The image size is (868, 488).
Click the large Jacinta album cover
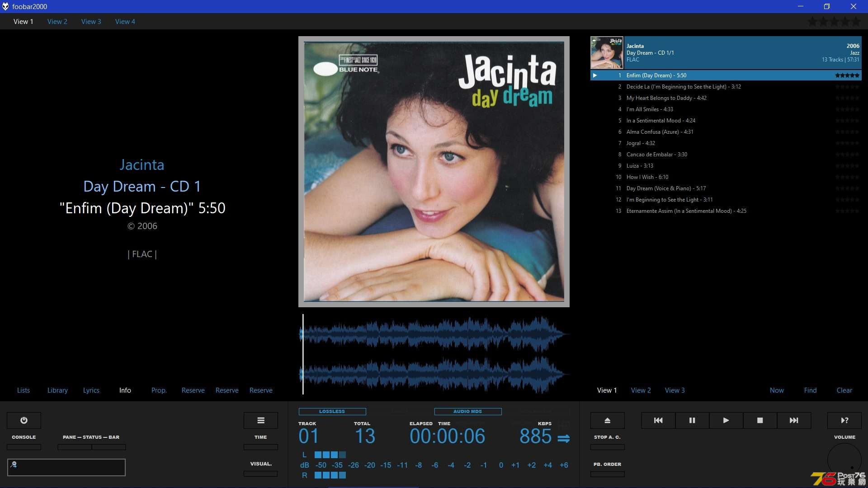pyautogui.click(x=434, y=172)
